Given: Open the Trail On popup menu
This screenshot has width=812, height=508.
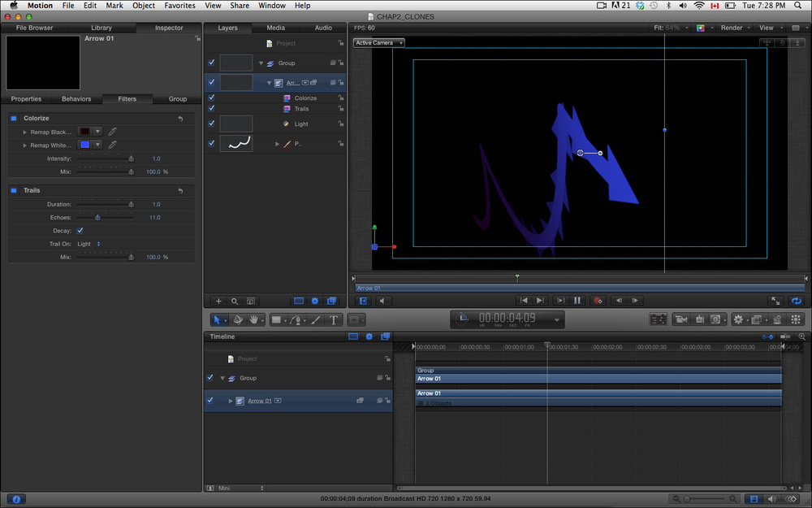Looking at the screenshot, I should (89, 244).
